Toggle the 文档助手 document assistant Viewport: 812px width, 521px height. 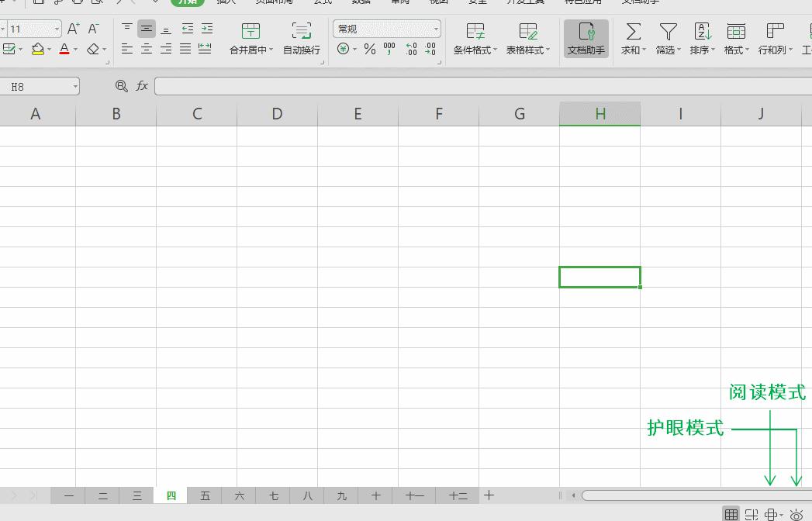coord(586,39)
